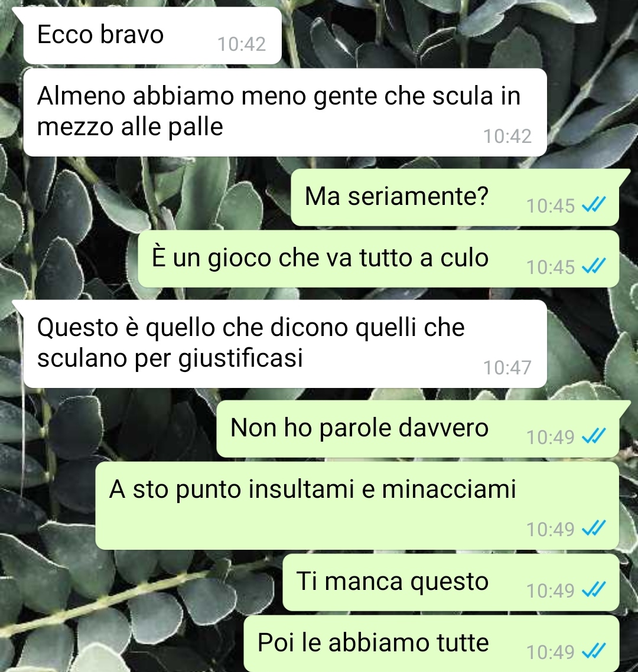The height and width of the screenshot is (672, 638).
Task: Tap the double check marks on 'Non ho parole davvero'
Action: click(x=594, y=436)
